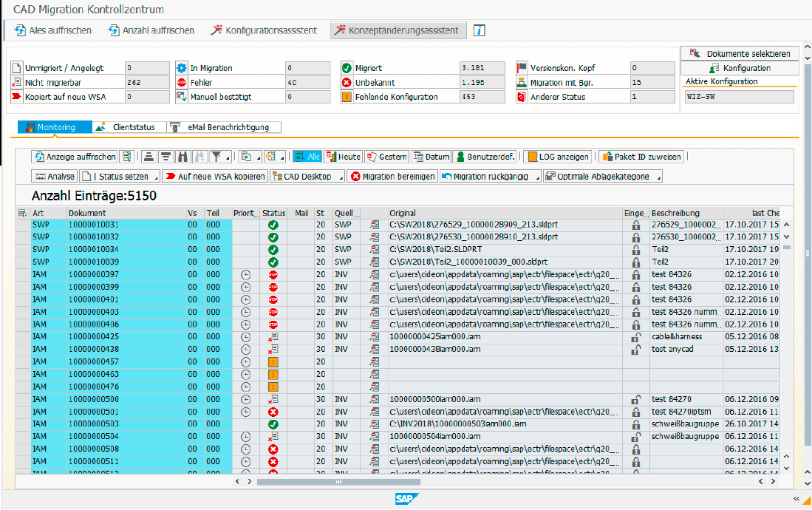
Task: Click the Find Next binoculars-plus icon
Action: tap(199, 157)
